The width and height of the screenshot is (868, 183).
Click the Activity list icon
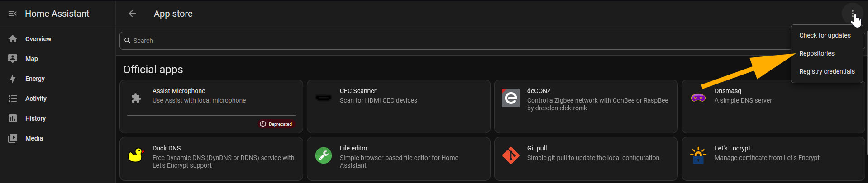coord(13,99)
